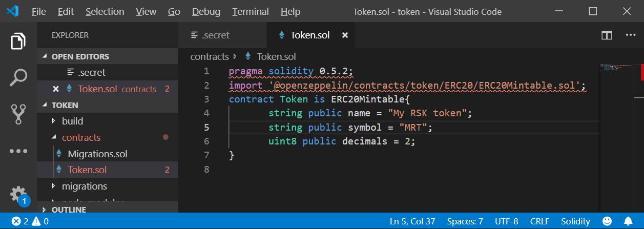Place cursor on line 1 pragma statement

click(x=291, y=71)
